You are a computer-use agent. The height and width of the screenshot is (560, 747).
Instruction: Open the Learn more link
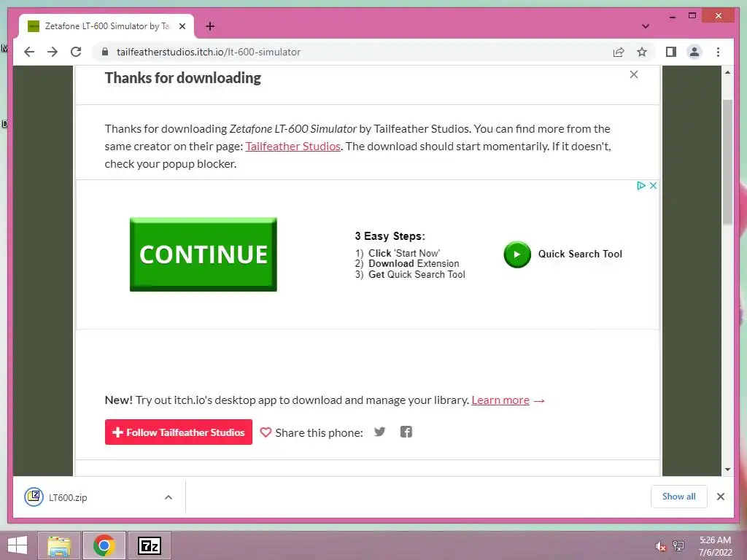[x=500, y=400]
